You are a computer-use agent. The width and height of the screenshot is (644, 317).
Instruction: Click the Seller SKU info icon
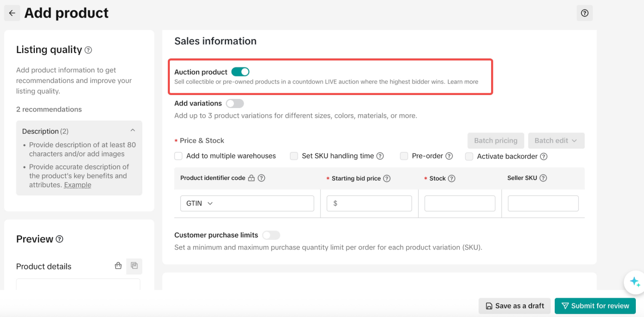(x=543, y=178)
